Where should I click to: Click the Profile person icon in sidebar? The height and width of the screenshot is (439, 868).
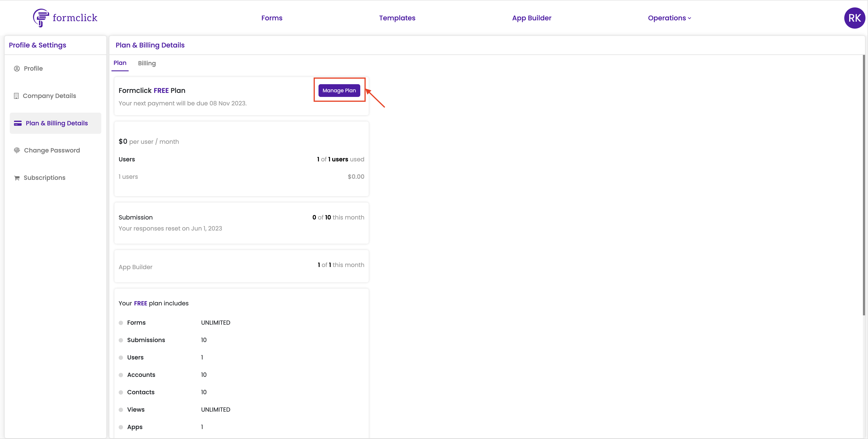[x=17, y=69]
